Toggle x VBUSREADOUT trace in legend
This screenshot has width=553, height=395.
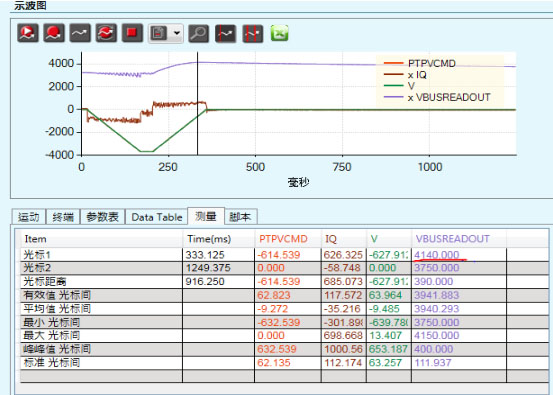pyautogui.click(x=437, y=97)
